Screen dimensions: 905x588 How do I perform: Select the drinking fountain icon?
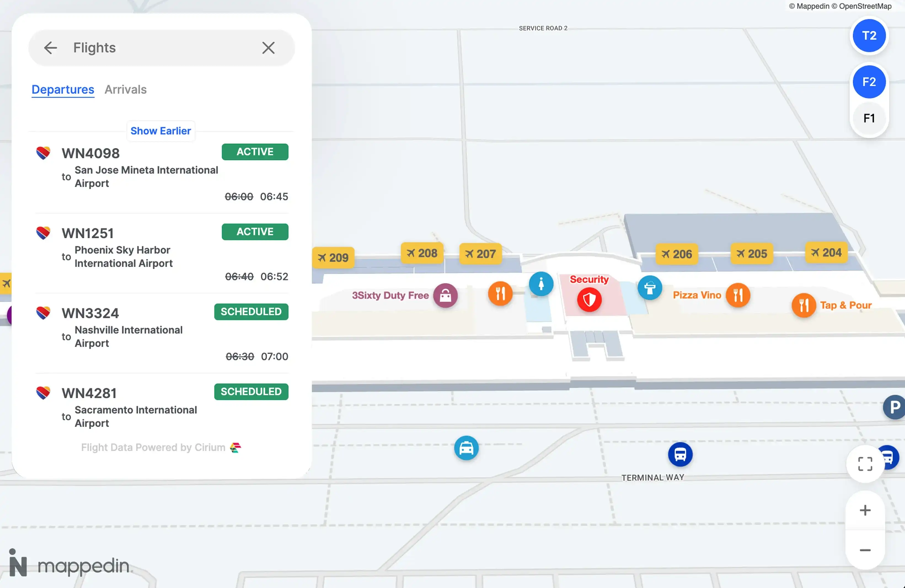pos(650,288)
